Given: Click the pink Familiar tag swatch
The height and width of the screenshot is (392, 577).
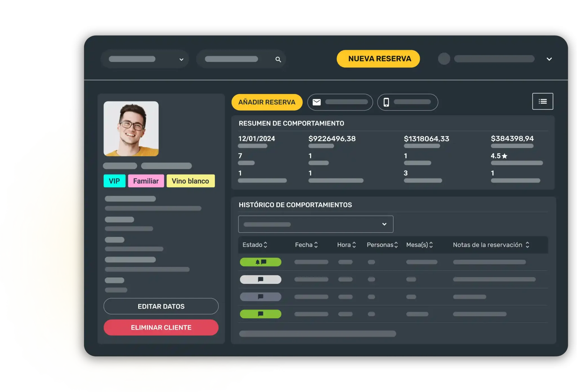Looking at the screenshot, I should 146,181.
